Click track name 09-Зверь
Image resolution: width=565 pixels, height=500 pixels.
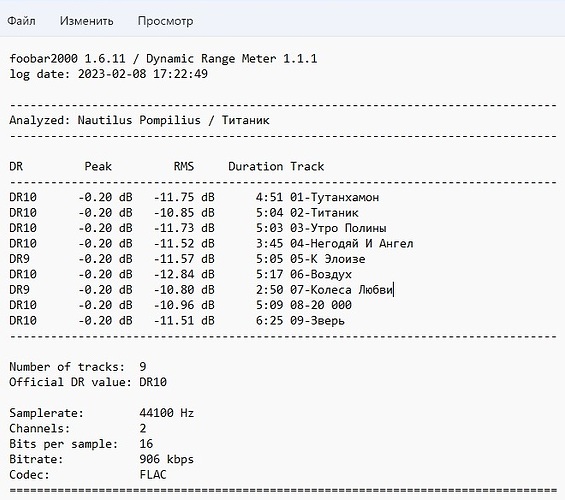[x=317, y=321]
